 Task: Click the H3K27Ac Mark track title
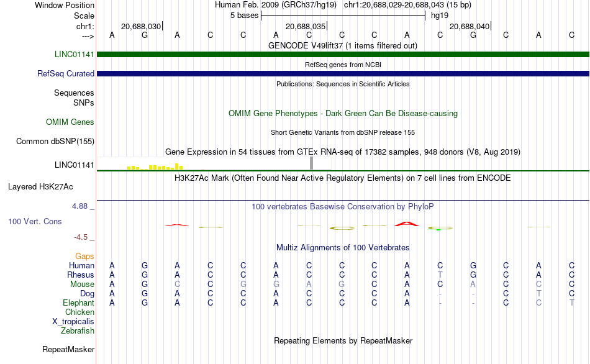point(342,178)
